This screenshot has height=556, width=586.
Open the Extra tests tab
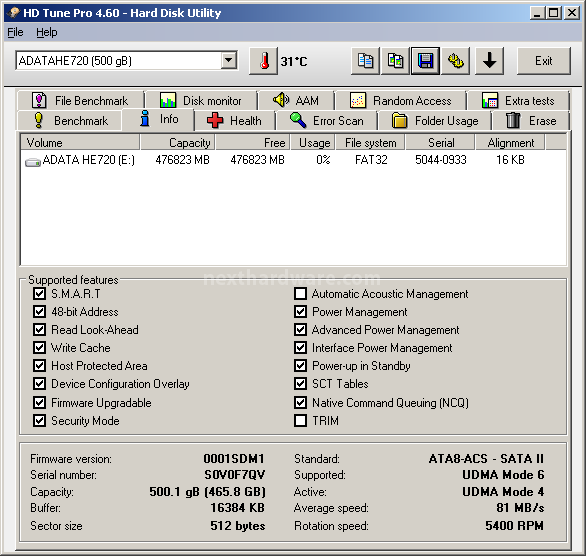tap(518, 101)
